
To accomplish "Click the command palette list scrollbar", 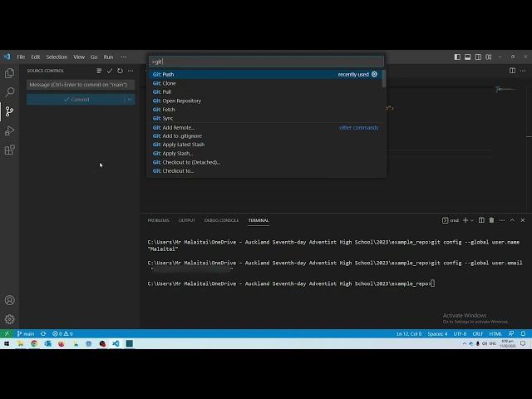I will click(x=384, y=79).
